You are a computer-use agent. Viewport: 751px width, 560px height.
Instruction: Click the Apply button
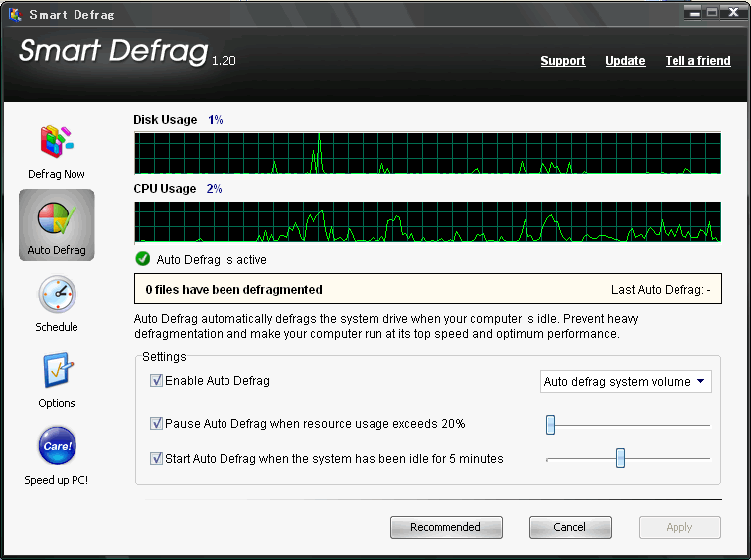tap(679, 527)
